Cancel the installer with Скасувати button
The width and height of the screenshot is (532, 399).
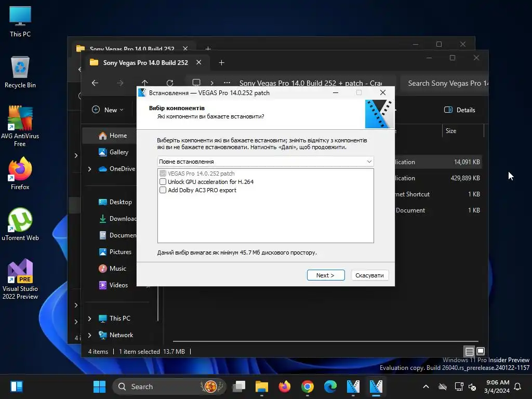coord(369,275)
